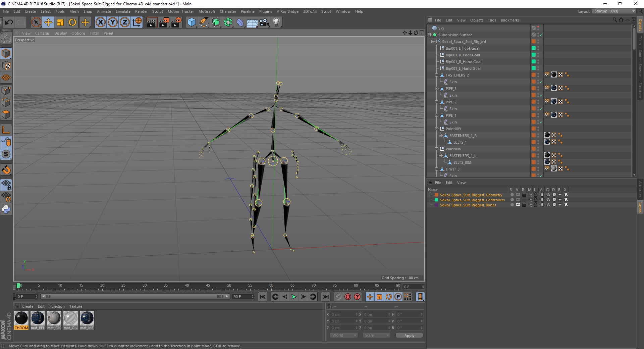The height and width of the screenshot is (349, 644).
Task: Enable Points mode in left palette
Action: 6,90
